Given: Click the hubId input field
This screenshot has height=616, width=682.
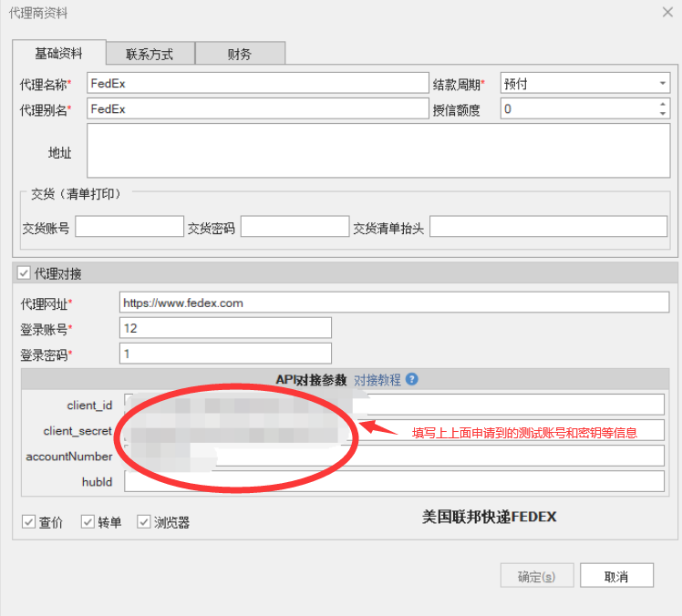Looking at the screenshot, I should [x=394, y=481].
